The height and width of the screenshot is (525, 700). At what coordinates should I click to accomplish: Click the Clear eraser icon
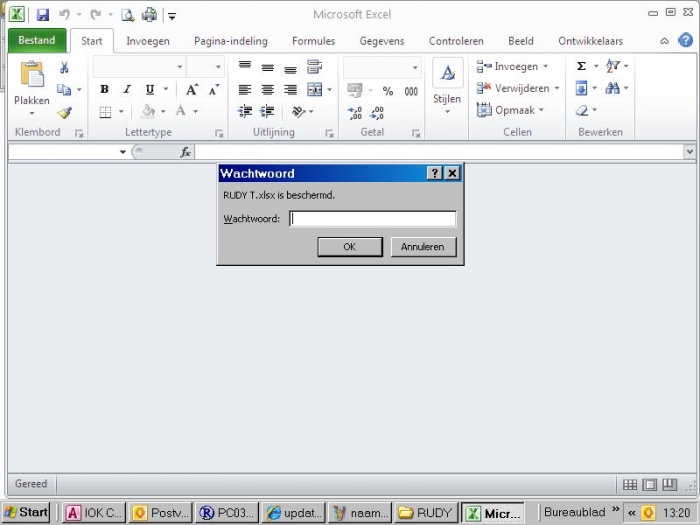point(582,110)
